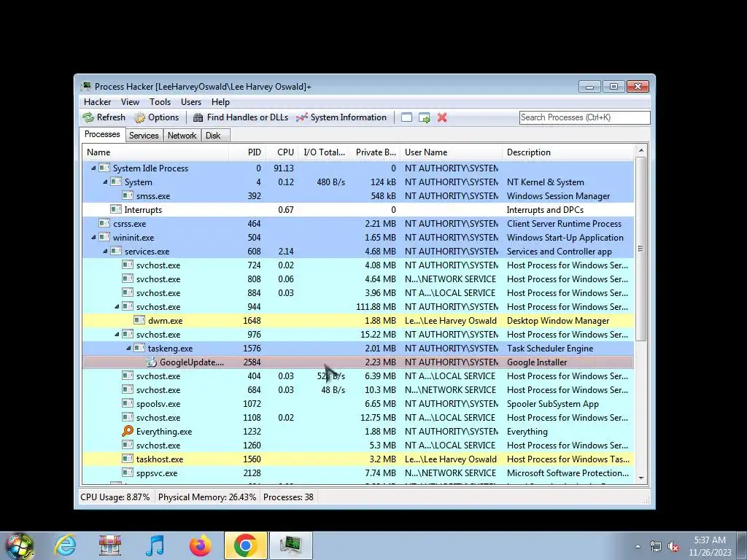Sort by the PID column header
This screenshot has width=747, height=560.
coord(247,152)
